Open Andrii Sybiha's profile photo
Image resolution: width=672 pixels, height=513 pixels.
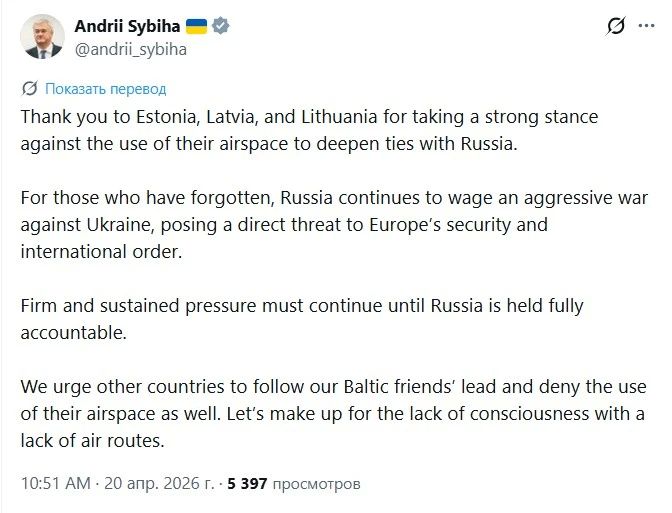tap(42, 37)
